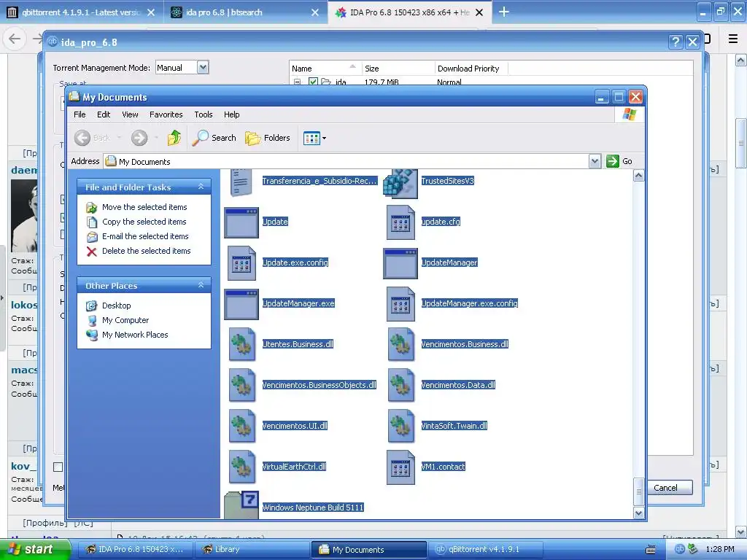
Task: Select the Windows Neptune Build 5111 icon
Action: coord(241,505)
